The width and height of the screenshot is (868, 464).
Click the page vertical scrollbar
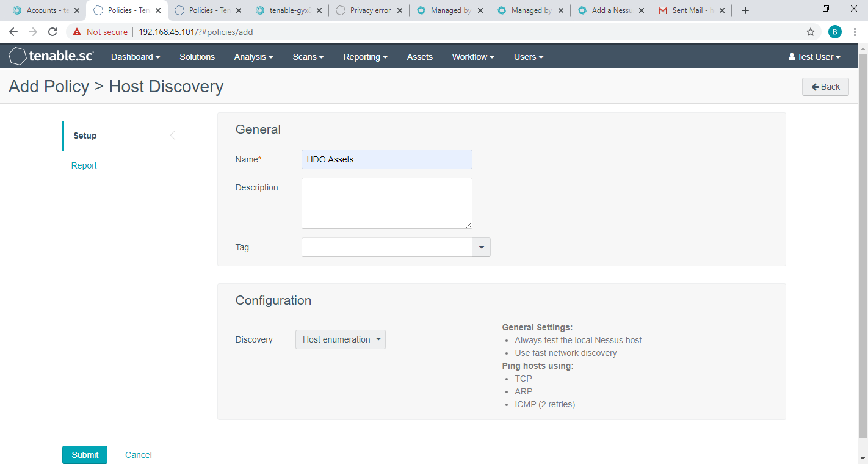863,244
